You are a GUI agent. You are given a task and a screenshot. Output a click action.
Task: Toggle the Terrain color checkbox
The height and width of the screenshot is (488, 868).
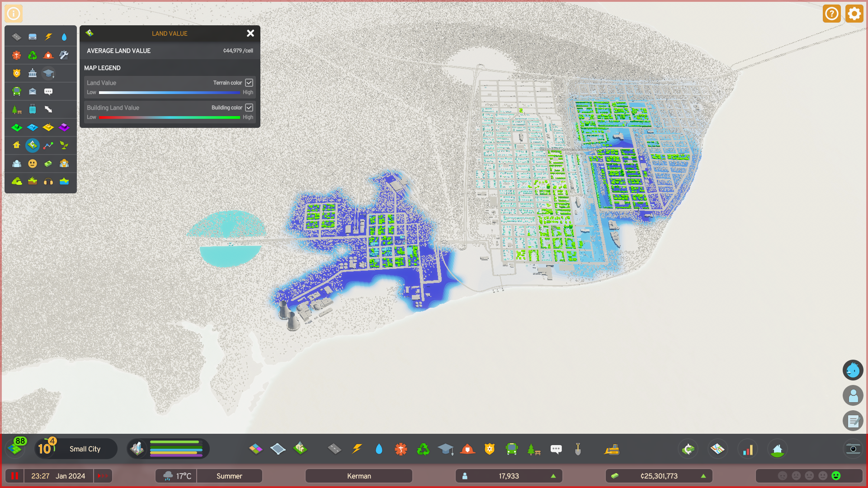(x=249, y=83)
